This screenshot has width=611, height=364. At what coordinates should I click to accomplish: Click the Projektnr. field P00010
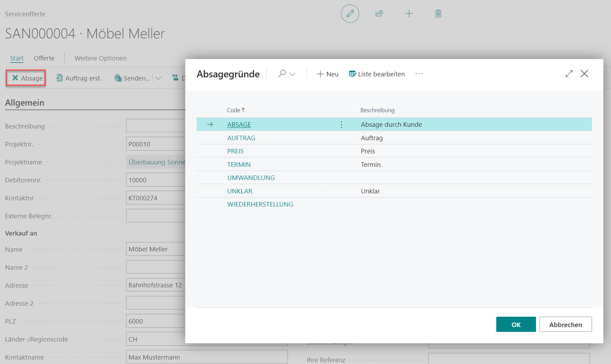tap(156, 144)
